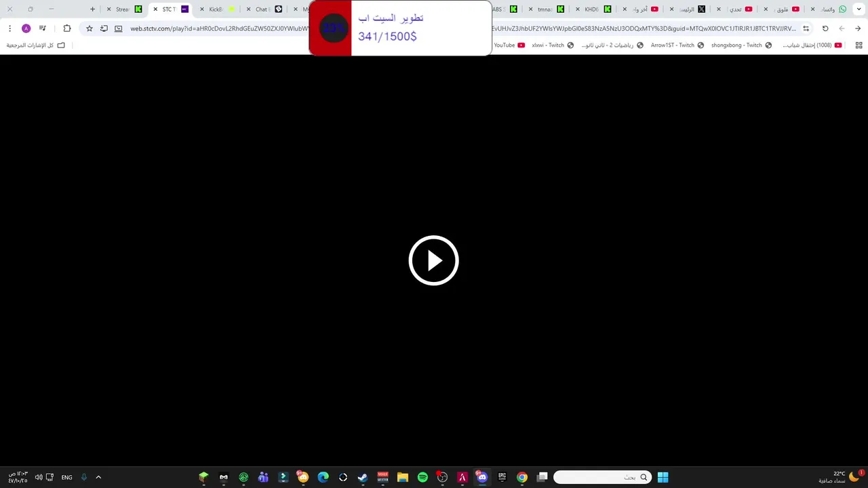
Task: Open a new browser tab
Action: click(x=92, y=9)
